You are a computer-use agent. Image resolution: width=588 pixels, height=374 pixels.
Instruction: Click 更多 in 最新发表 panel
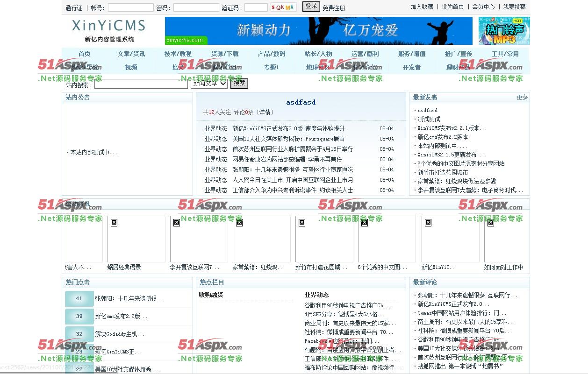522,97
